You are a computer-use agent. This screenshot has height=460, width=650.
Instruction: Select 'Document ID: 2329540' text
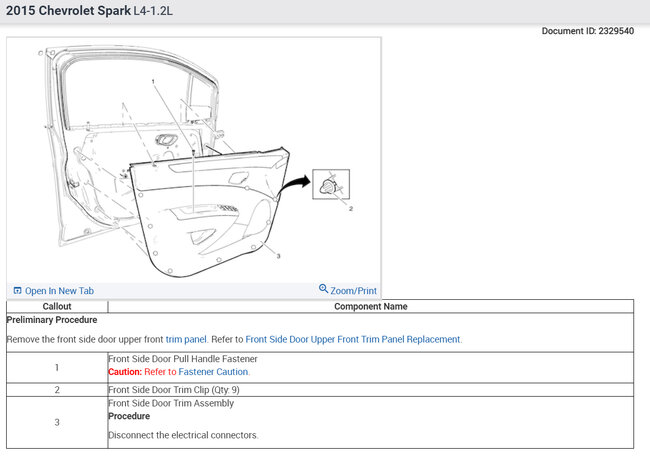coord(587,31)
